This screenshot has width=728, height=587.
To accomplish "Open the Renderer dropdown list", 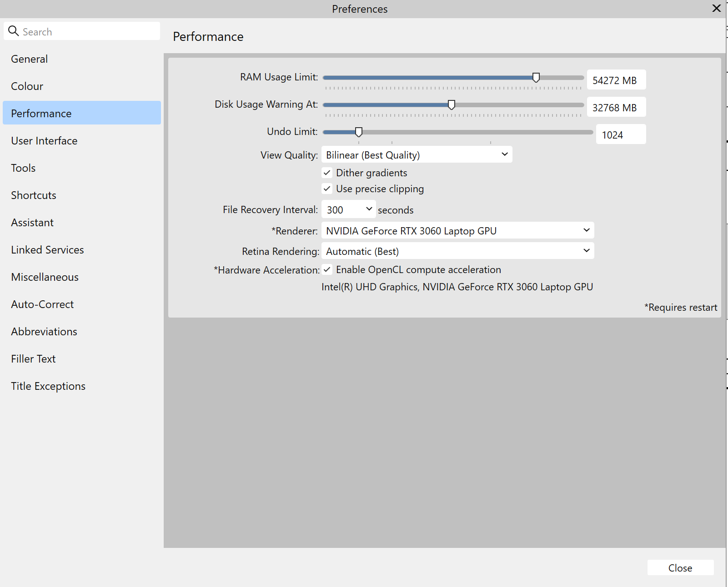I will click(x=457, y=231).
